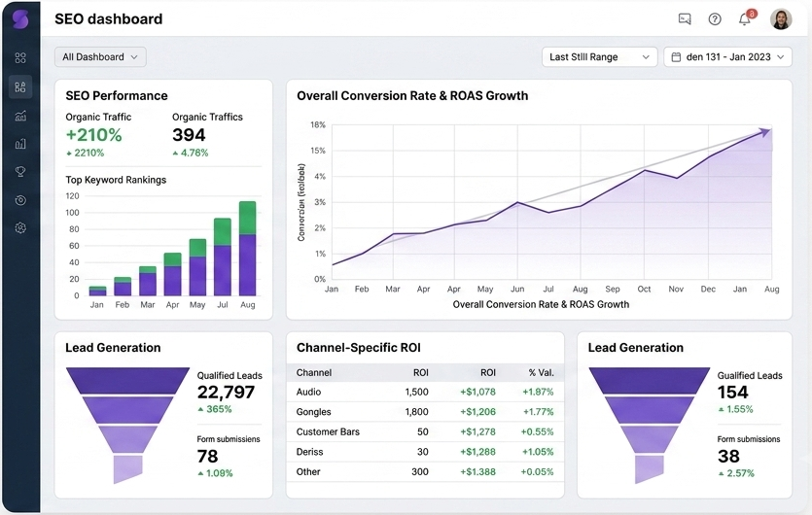The height and width of the screenshot is (515, 812).
Task: Select the Customer Bars channel row
Action: point(425,431)
